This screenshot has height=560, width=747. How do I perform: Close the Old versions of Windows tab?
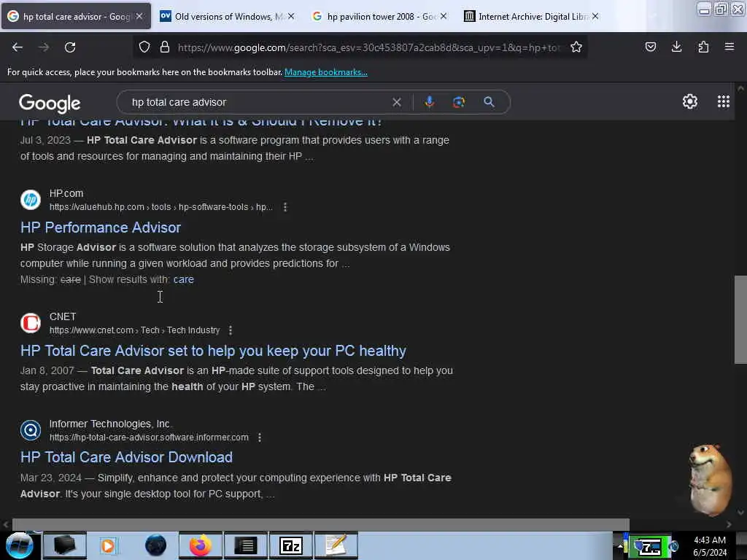coord(291,16)
